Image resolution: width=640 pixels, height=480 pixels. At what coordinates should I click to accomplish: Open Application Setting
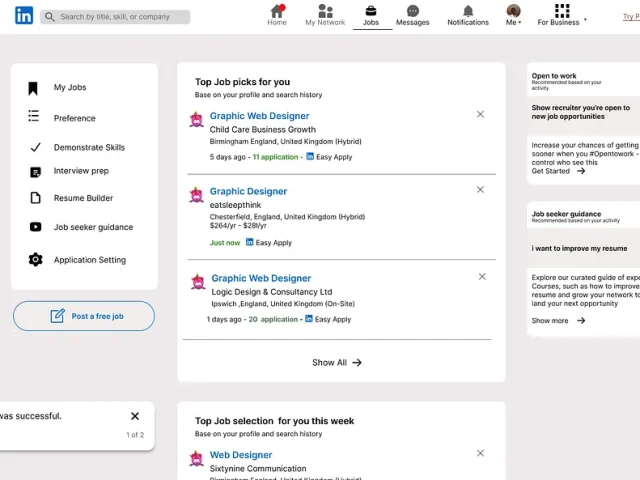coord(90,260)
